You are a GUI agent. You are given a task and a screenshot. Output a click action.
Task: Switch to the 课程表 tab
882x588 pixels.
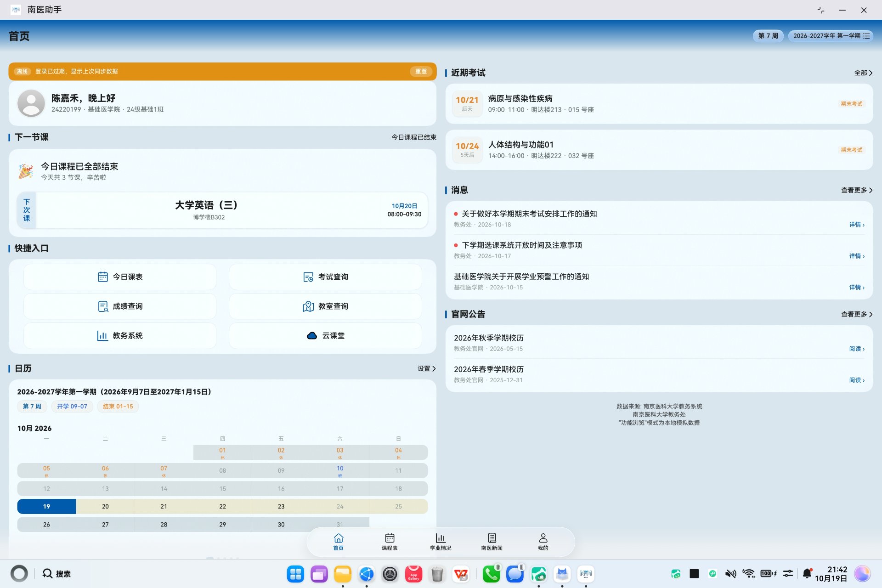tap(390, 542)
